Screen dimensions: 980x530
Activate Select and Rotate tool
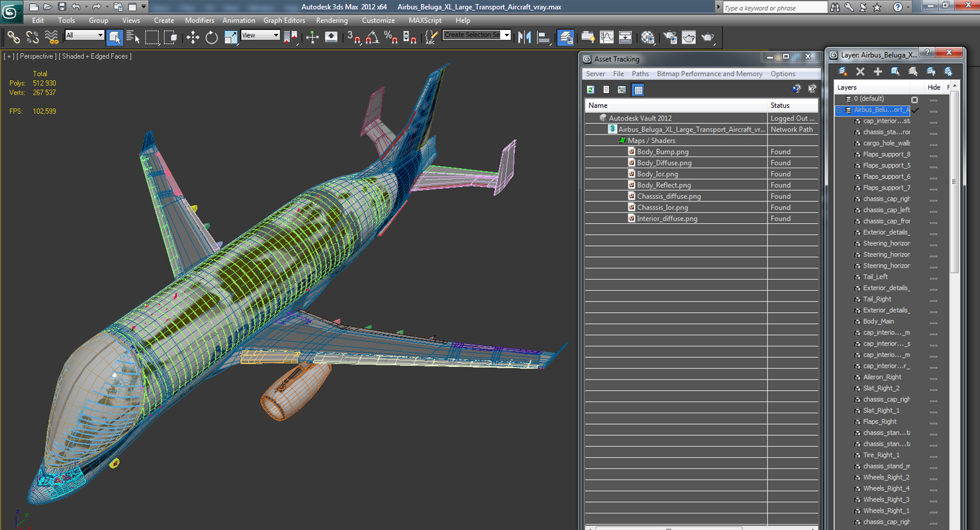212,37
